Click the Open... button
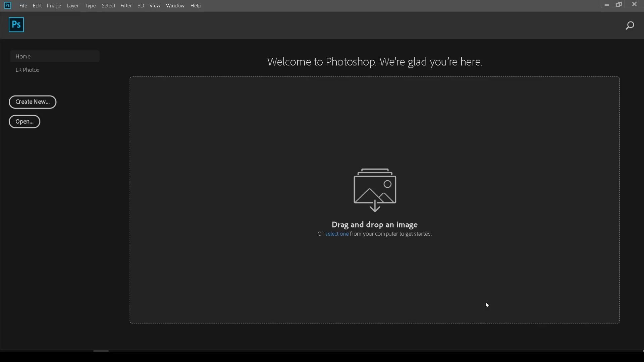The width and height of the screenshot is (644, 362). click(x=24, y=122)
